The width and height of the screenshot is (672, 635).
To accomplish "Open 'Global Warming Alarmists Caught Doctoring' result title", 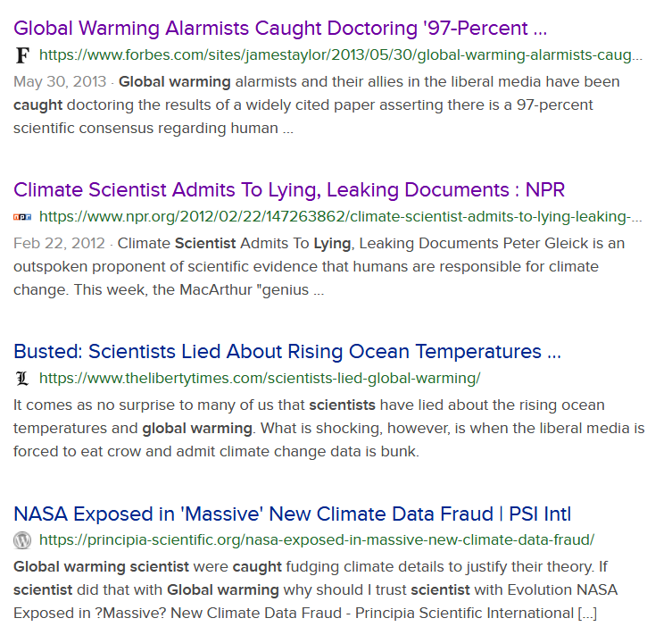I will [280, 29].
